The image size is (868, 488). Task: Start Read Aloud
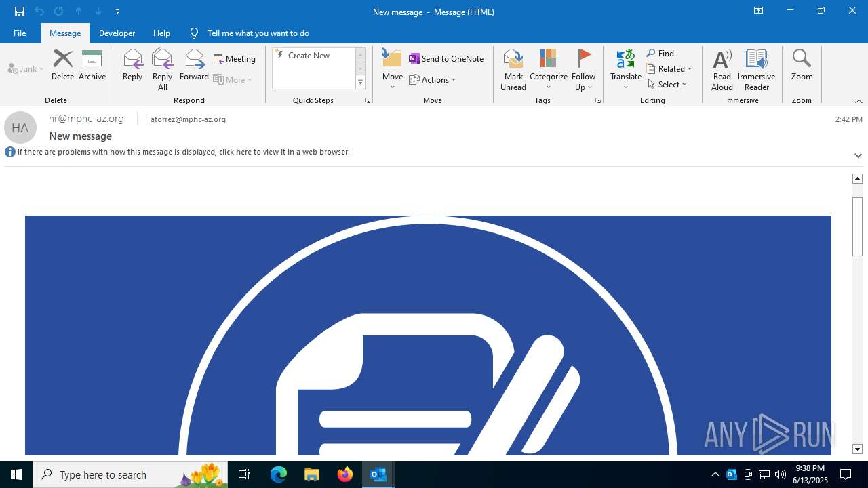click(722, 69)
